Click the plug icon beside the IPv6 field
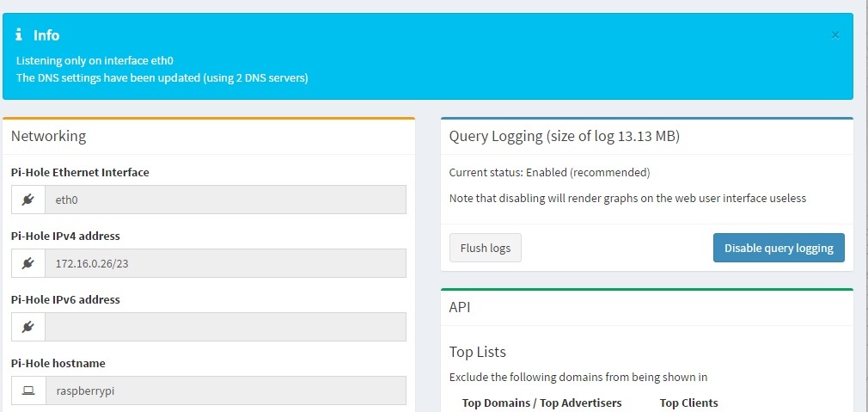 (28, 327)
